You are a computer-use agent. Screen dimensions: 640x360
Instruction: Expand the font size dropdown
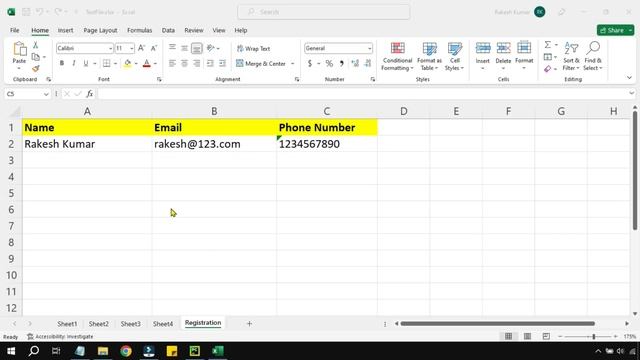coord(131,49)
